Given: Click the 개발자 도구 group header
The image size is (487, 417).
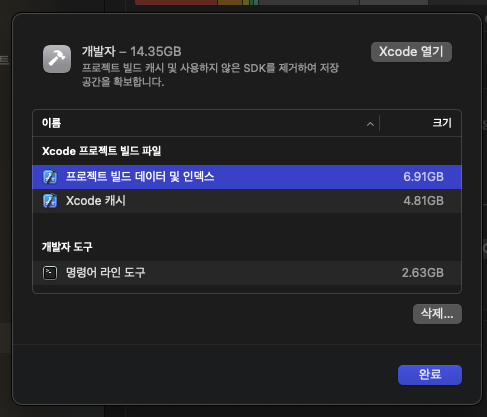Looking at the screenshot, I should pyautogui.click(x=67, y=247).
